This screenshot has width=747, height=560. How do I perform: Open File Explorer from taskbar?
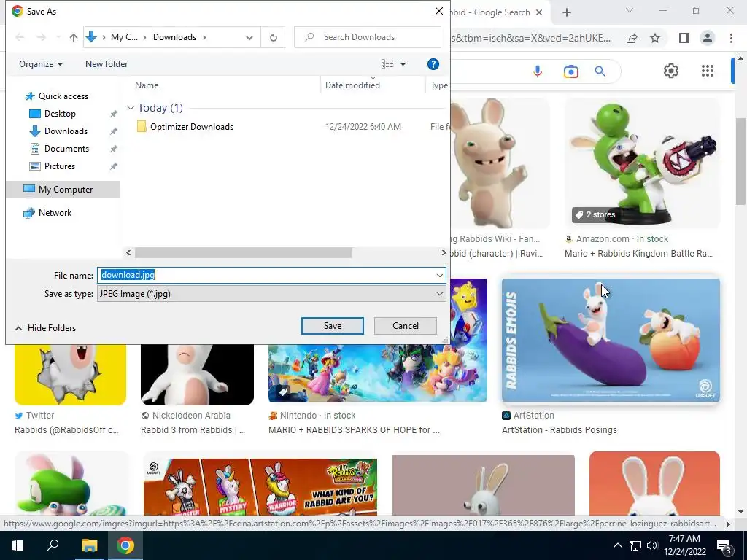pyautogui.click(x=89, y=545)
